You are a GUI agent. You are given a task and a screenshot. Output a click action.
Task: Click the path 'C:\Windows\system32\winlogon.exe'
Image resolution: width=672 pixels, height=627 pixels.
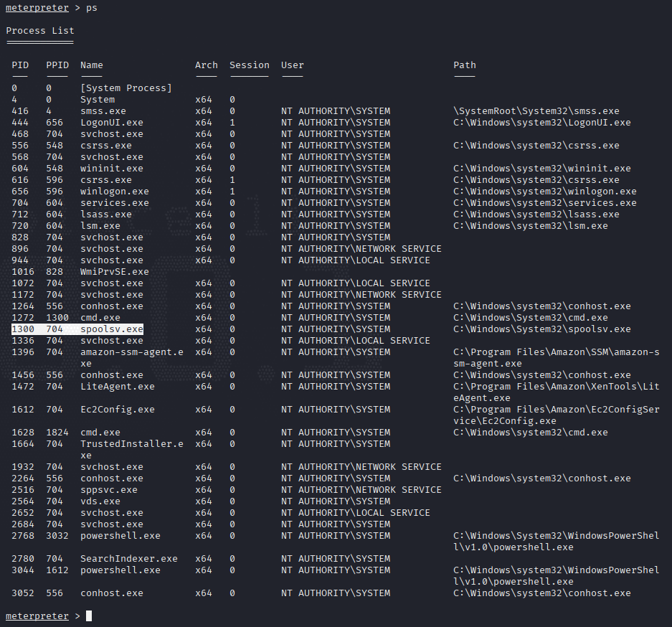[545, 192]
